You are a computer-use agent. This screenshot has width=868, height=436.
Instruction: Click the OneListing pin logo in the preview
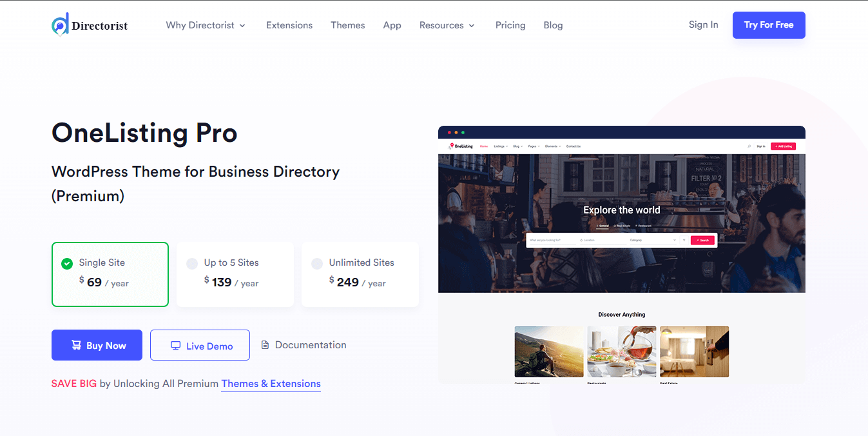[x=452, y=146]
